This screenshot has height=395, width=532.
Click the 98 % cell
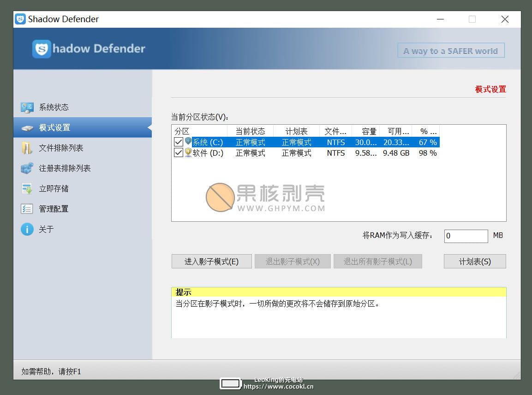428,153
